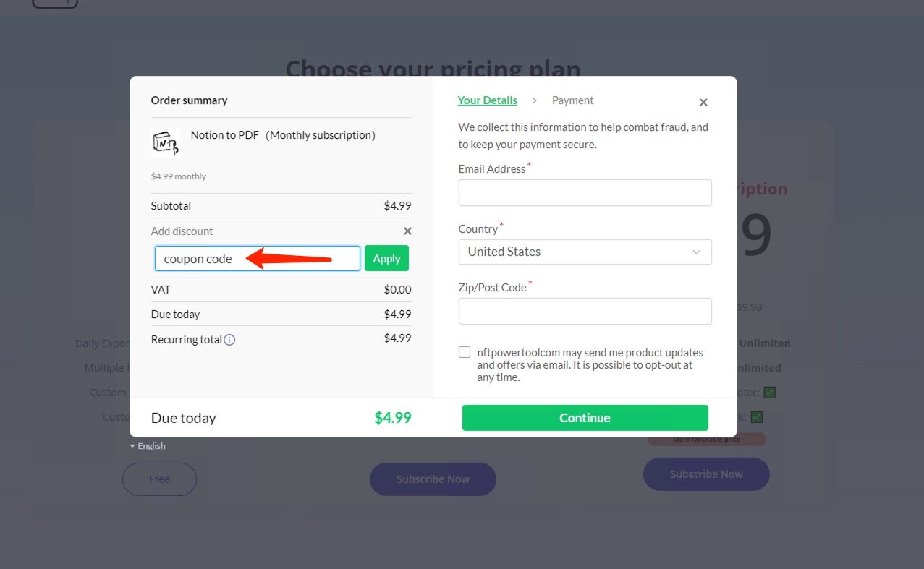Apply the entered coupon code
This screenshot has height=569, width=924.
[x=386, y=258]
